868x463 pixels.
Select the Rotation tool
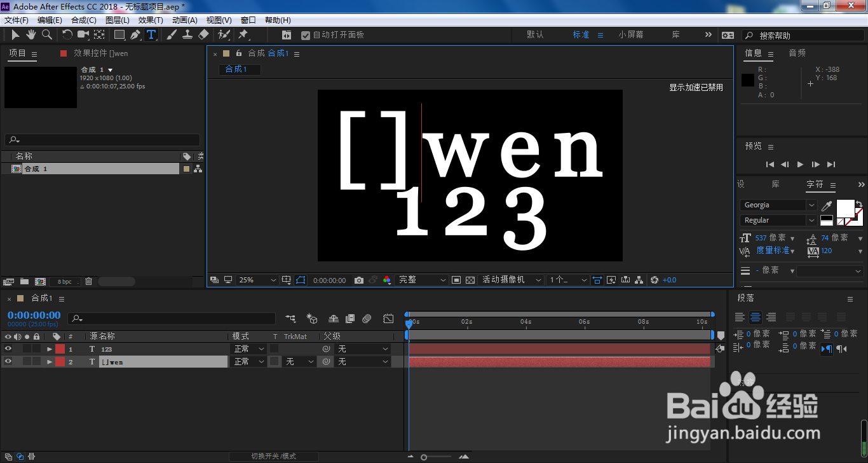[67, 35]
